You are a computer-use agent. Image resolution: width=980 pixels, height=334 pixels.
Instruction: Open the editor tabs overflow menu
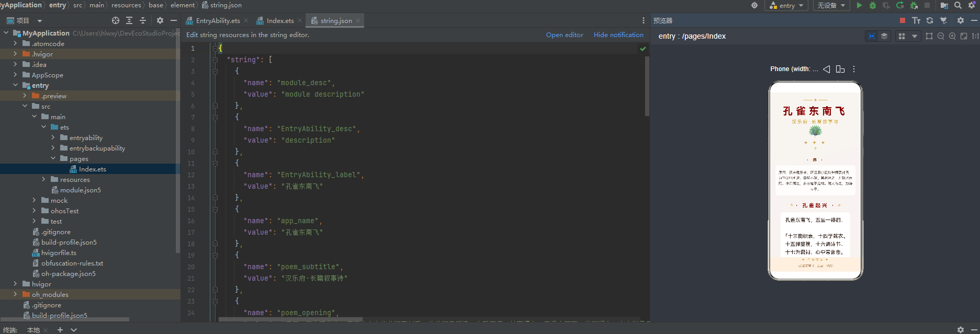644,20
